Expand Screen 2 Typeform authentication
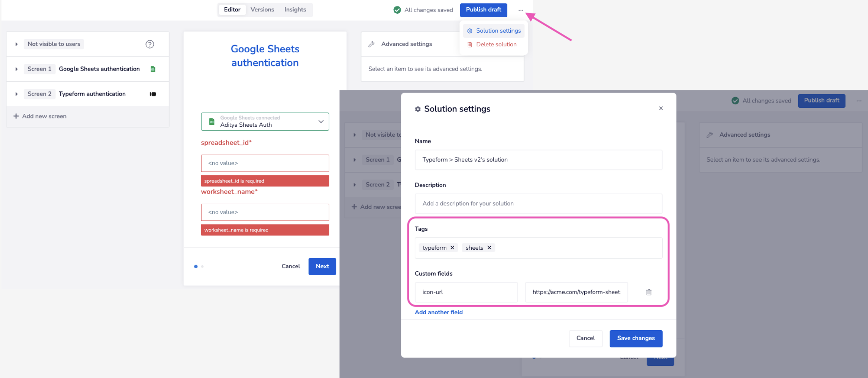The width and height of the screenshot is (868, 378). 16,94
